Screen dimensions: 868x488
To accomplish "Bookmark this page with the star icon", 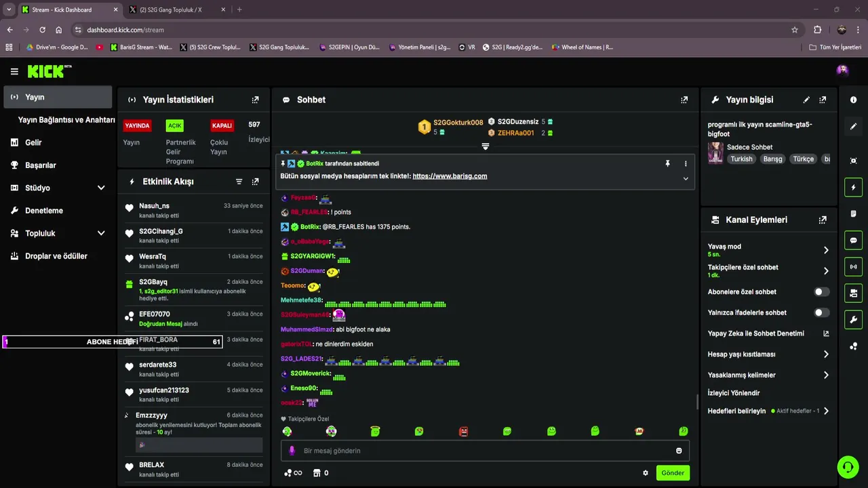I will click(x=795, y=30).
